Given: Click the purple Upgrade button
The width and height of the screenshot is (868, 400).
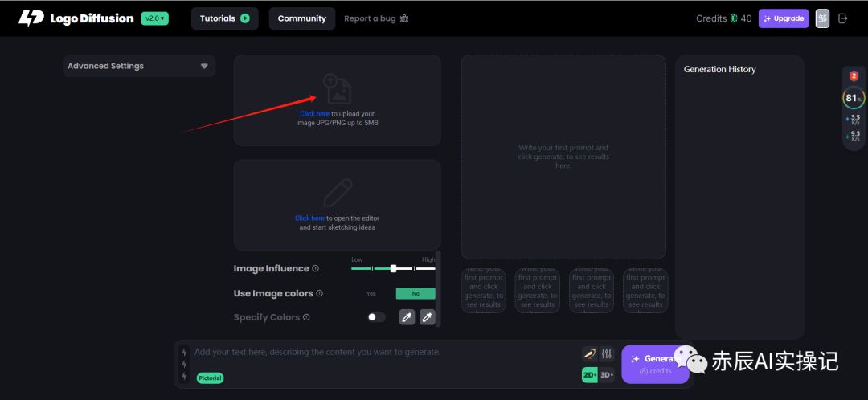Looking at the screenshot, I should point(784,18).
